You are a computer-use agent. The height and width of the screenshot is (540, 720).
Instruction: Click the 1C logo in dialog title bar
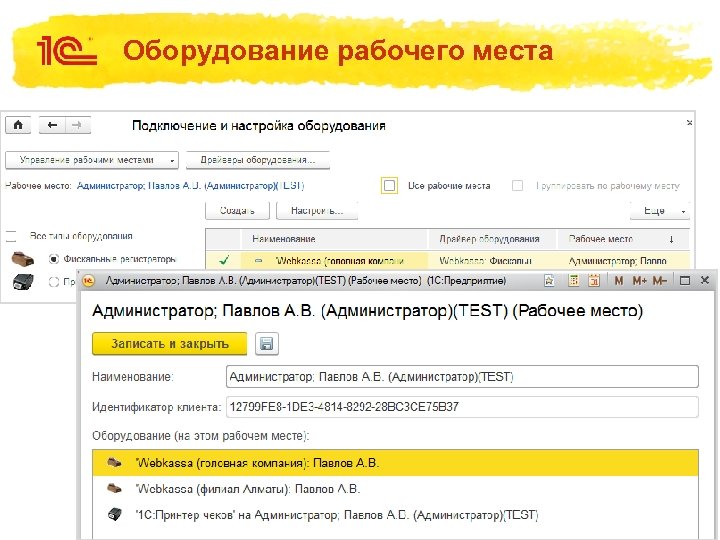(88, 281)
